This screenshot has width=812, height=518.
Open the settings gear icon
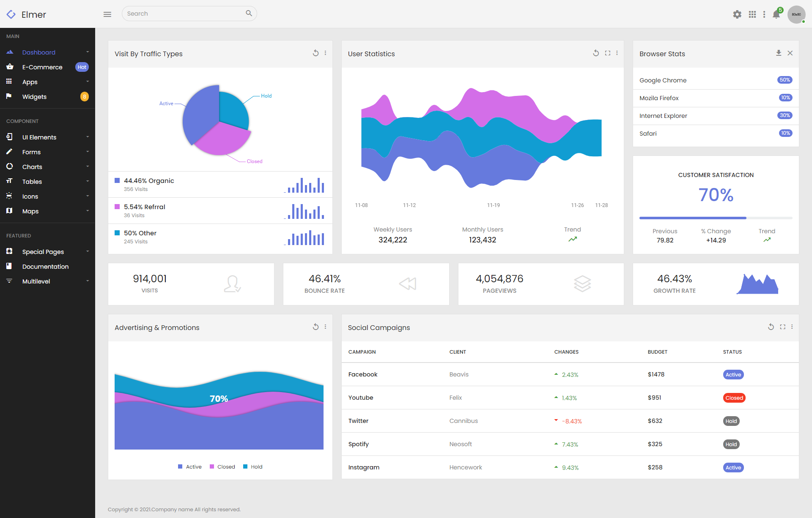coord(737,14)
